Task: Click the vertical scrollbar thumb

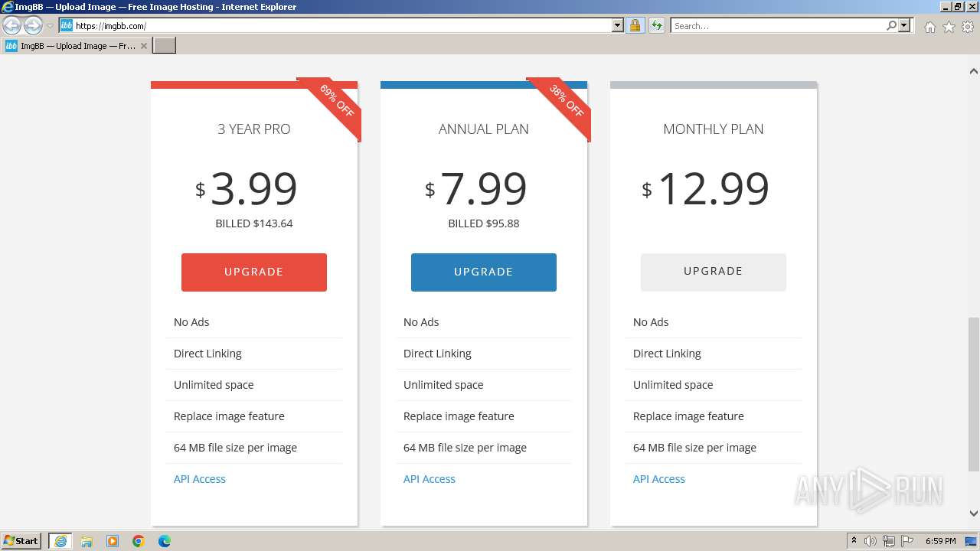Action: click(974, 396)
